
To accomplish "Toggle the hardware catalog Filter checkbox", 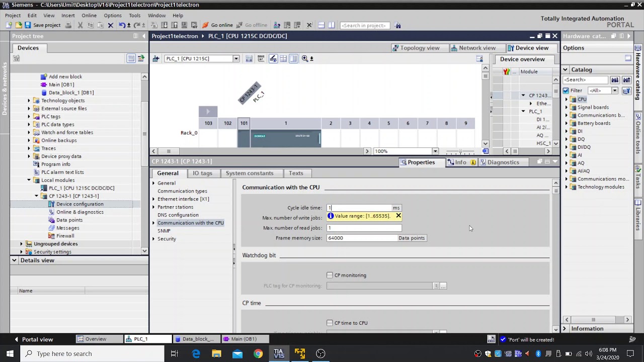I will coord(566,91).
